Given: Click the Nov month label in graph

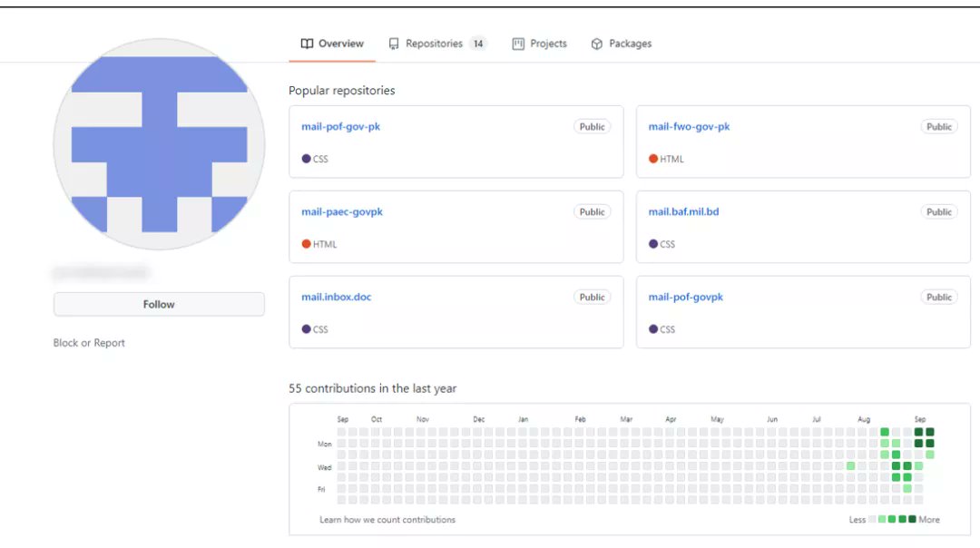Looking at the screenshot, I should click(423, 419).
